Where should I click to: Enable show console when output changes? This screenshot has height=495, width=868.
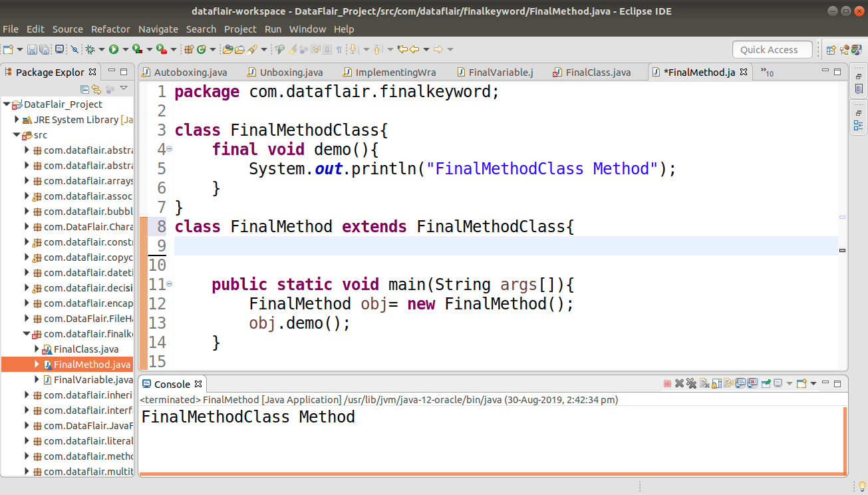(742, 383)
